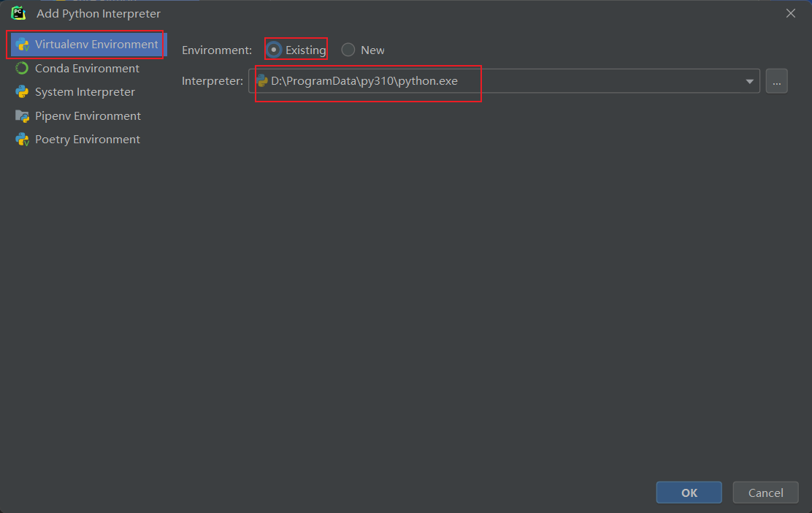Select the Existing environment radio button
This screenshot has height=513, width=812.
pos(274,50)
